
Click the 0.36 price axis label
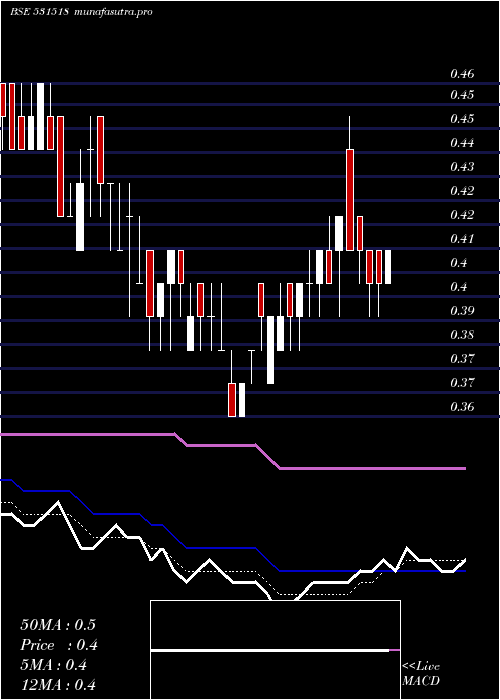coord(462,407)
